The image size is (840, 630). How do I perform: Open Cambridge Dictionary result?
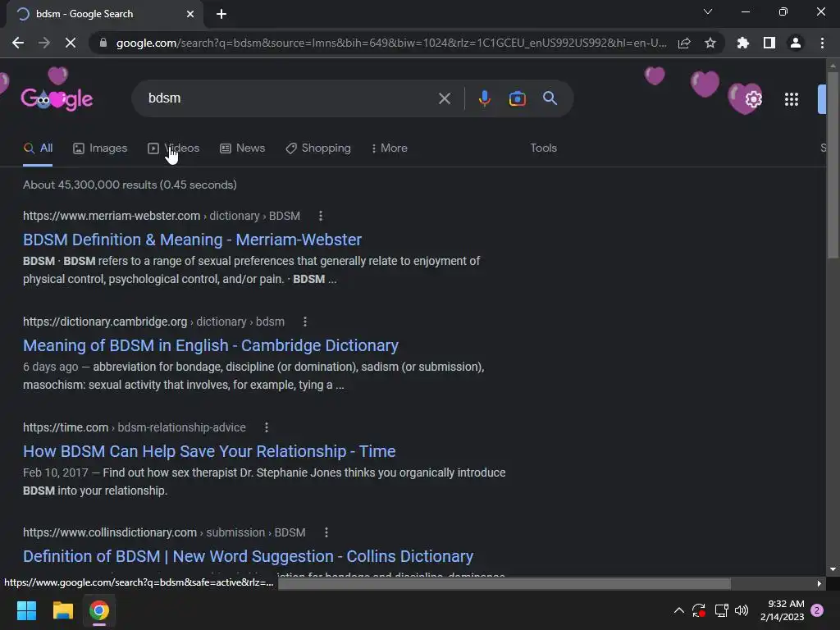click(211, 345)
